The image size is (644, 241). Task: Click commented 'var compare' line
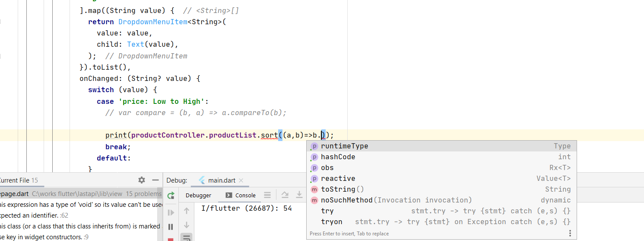pos(196,113)
